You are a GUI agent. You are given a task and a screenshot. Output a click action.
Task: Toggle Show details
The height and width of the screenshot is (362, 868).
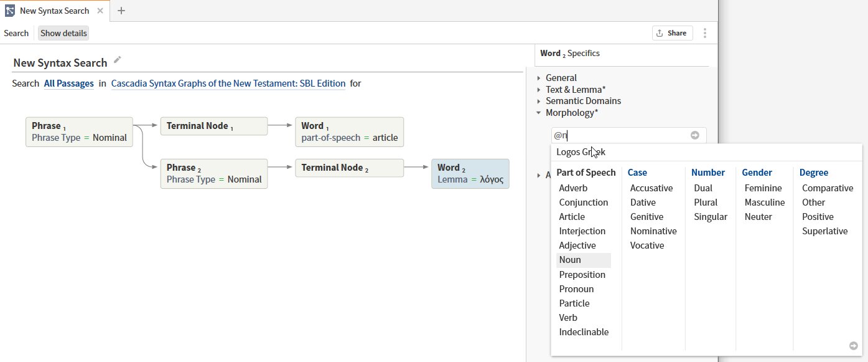coord(63,33)
